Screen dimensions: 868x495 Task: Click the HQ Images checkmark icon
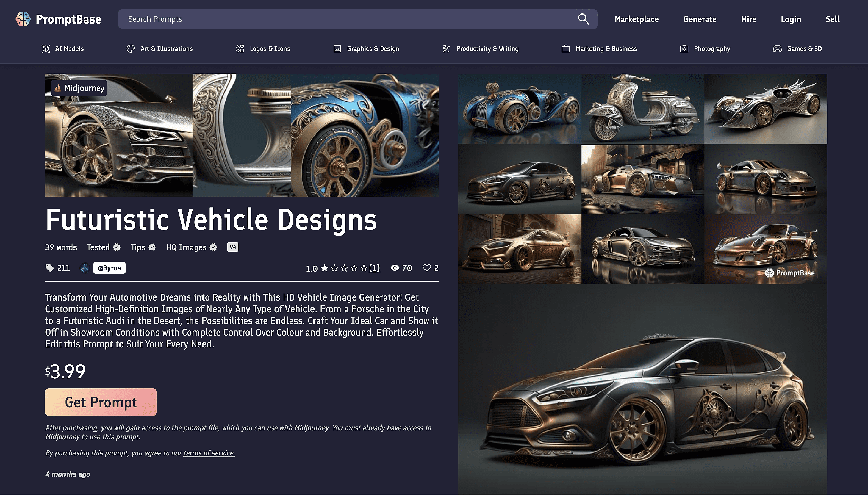[x=213, y=247]
